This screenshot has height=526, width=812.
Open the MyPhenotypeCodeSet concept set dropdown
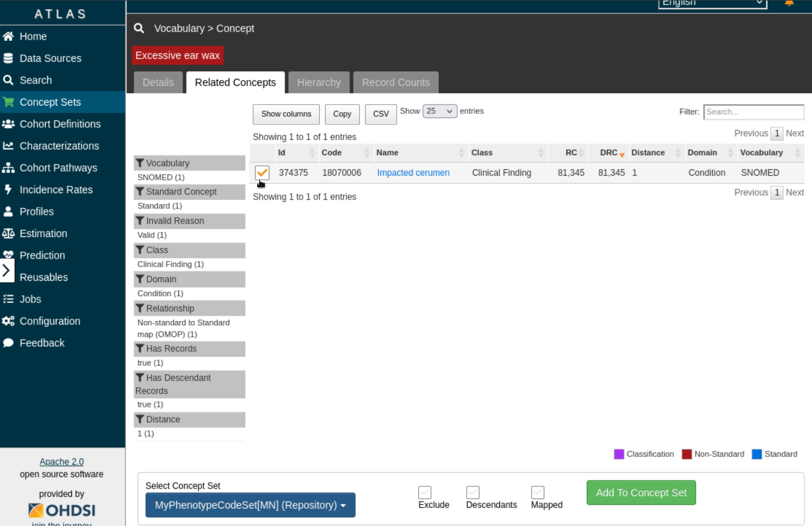[x=250, y=505]
